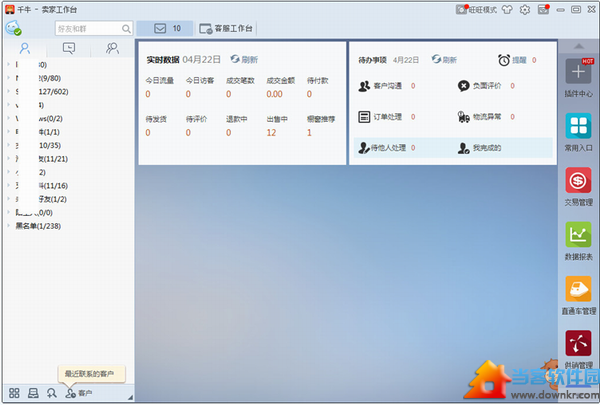The width and height of the screenshot is (600, 405).
Task: Click the 出售中 value 12
Action: (271, 133)
